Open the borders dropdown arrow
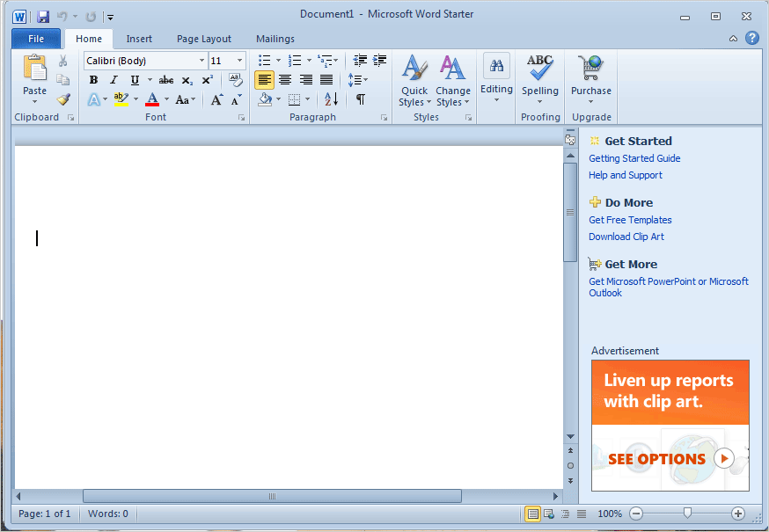769x532 pixels. [307, 99]
